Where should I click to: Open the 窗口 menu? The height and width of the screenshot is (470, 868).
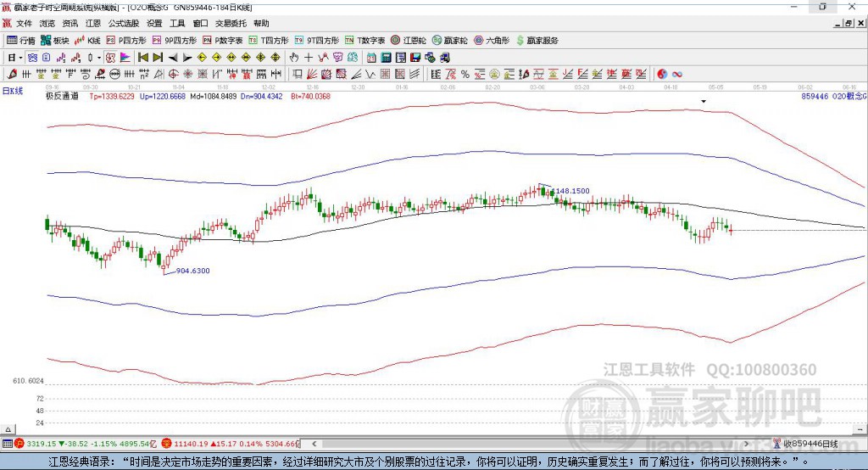[200, 23]
